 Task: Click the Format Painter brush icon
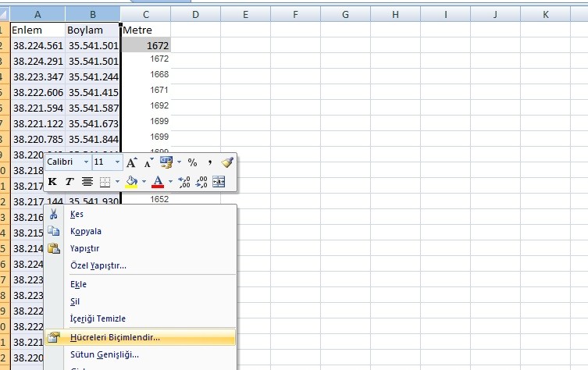[227, 162]
